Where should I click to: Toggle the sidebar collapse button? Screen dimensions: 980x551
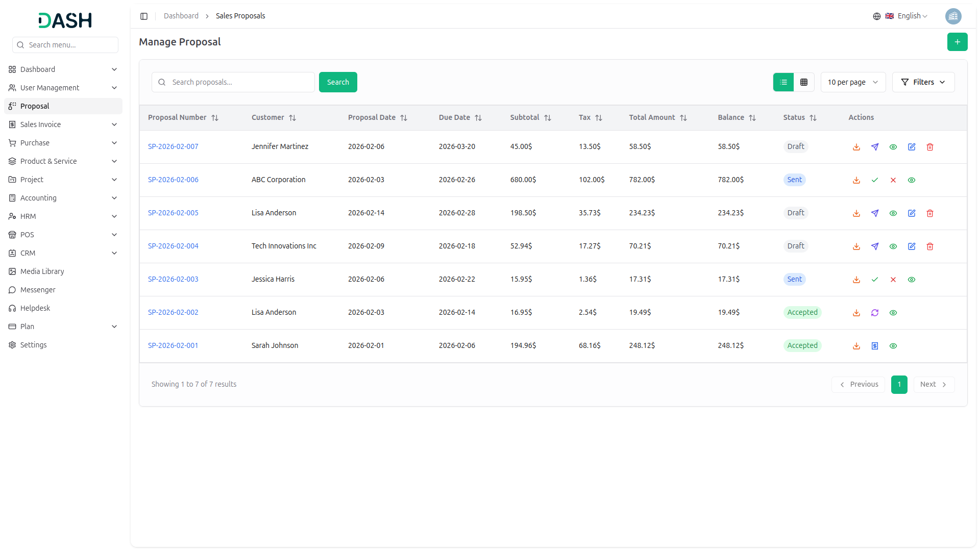coord(144,16)
